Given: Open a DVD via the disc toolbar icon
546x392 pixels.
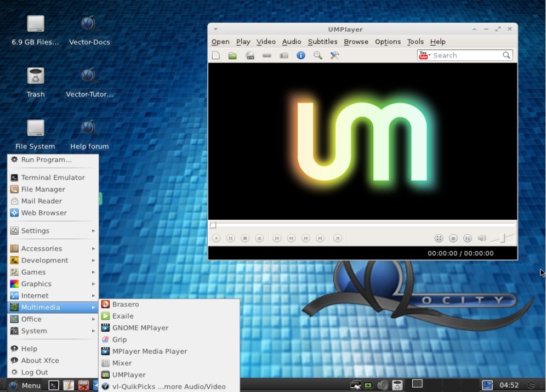Looking at the screenshot, I should coord(249,55).
